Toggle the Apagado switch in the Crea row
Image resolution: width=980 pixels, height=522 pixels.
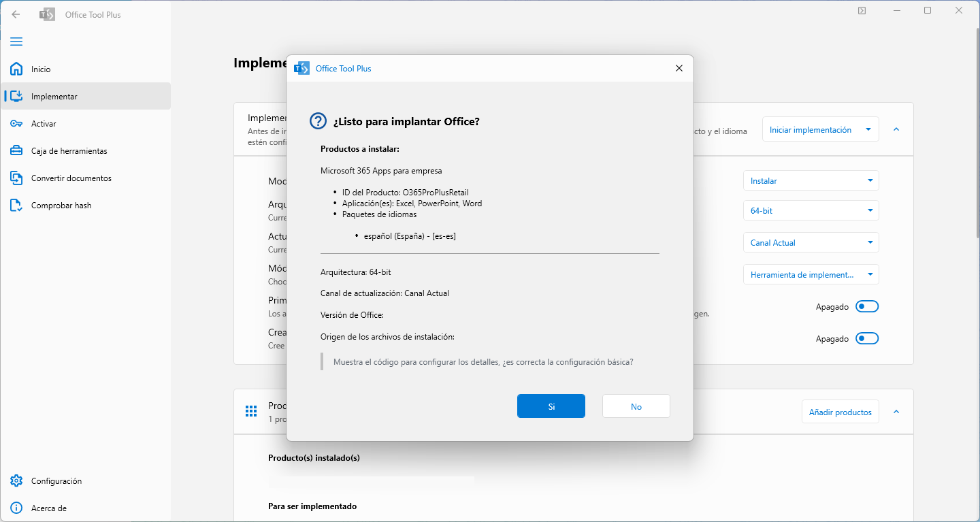coord(867,338)
